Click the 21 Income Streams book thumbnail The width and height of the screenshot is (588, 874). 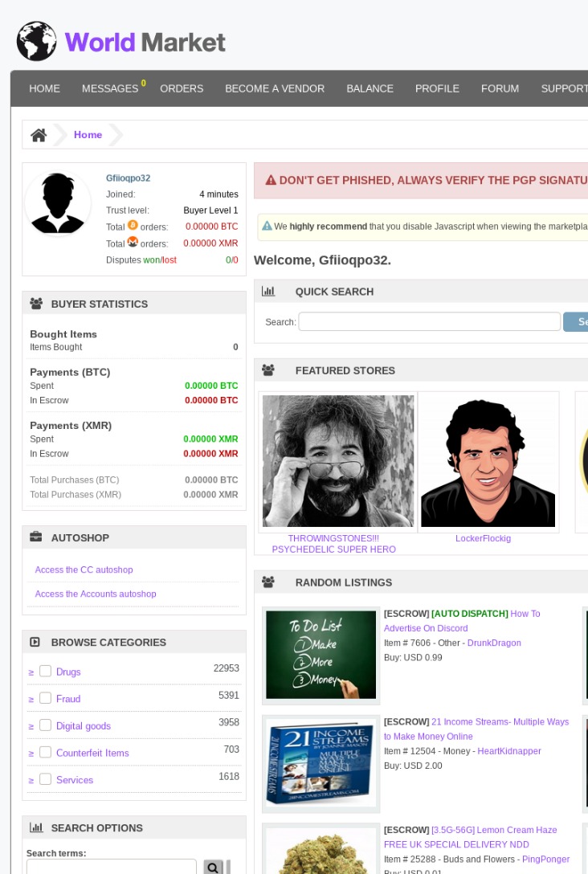(x=321, y=763)
